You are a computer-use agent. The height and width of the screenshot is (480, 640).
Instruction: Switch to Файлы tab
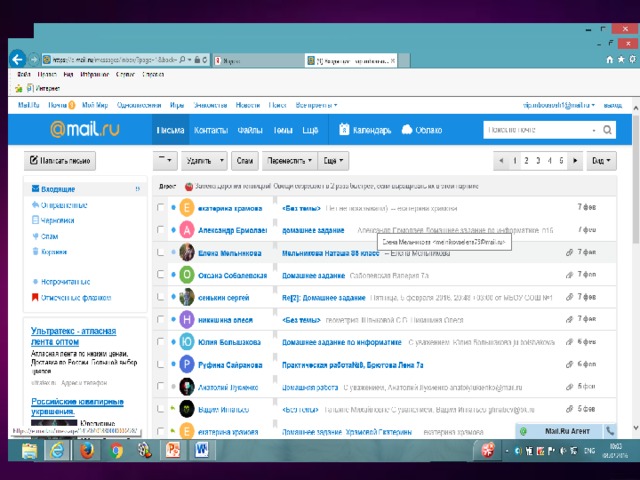pyautogui.click(x=250, y=130)
